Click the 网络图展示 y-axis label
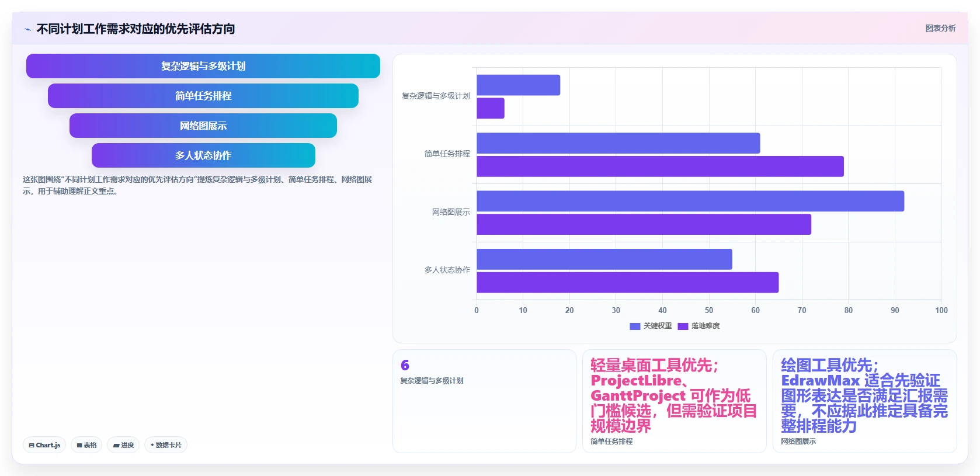Image resolution: width=980 pixels, height=476 pixels. 451,212
